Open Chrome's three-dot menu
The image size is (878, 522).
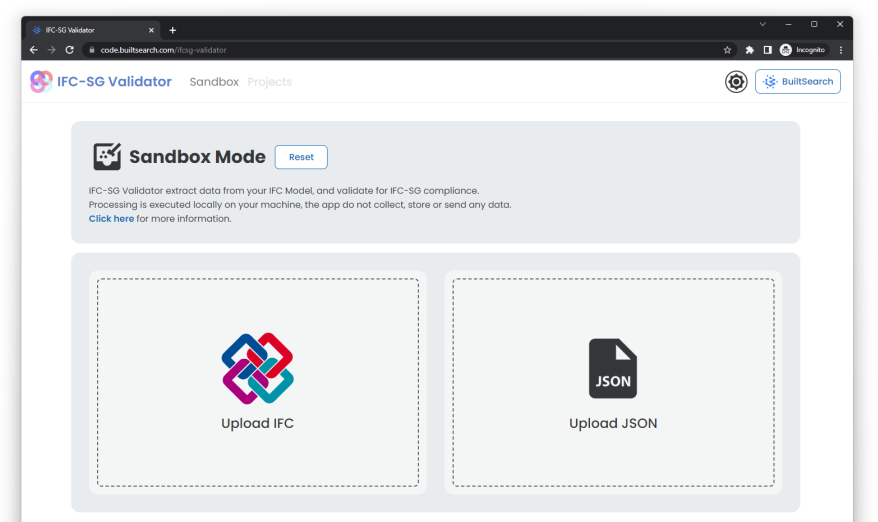point(841,50)
